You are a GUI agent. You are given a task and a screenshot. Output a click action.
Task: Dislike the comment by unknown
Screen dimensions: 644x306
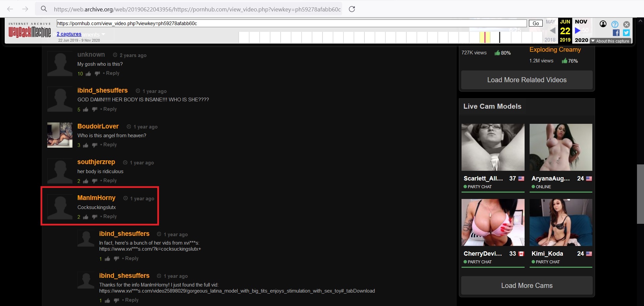tap(97, 73)
